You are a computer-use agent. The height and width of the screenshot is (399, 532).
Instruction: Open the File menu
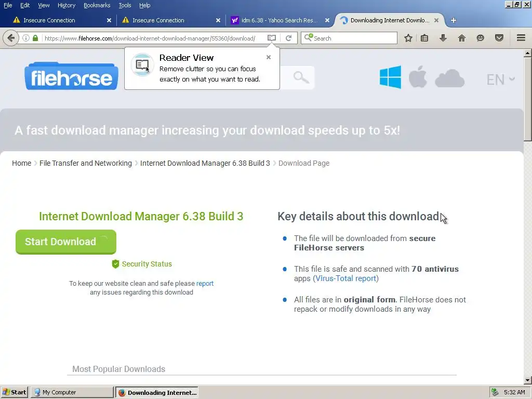[x=8, y=5]
